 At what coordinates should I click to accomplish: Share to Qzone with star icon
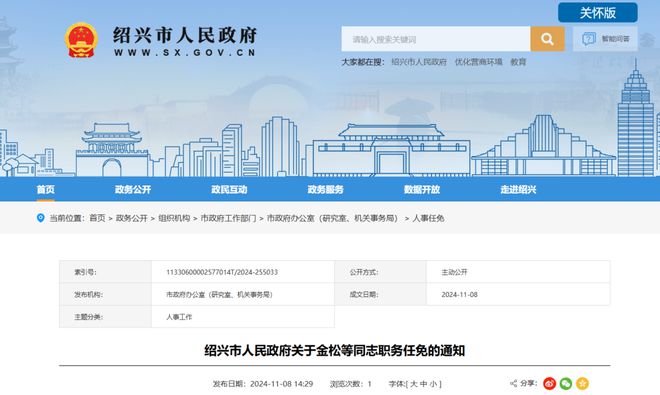coord(582,383)
